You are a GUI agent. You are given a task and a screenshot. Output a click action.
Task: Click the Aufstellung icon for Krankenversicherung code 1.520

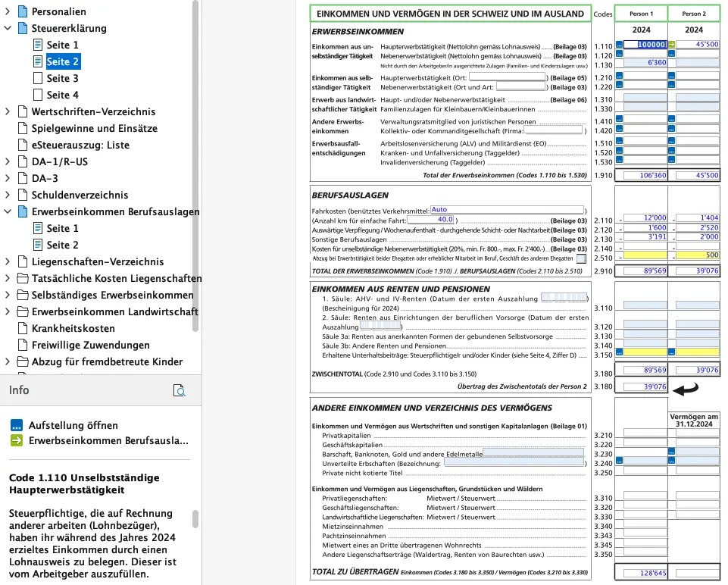coord(619,152)
